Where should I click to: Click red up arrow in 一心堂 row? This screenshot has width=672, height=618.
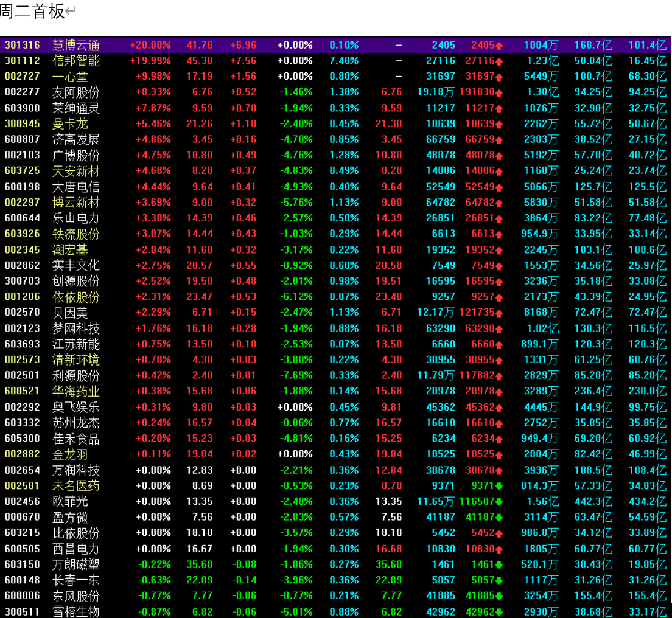(499, 77)
